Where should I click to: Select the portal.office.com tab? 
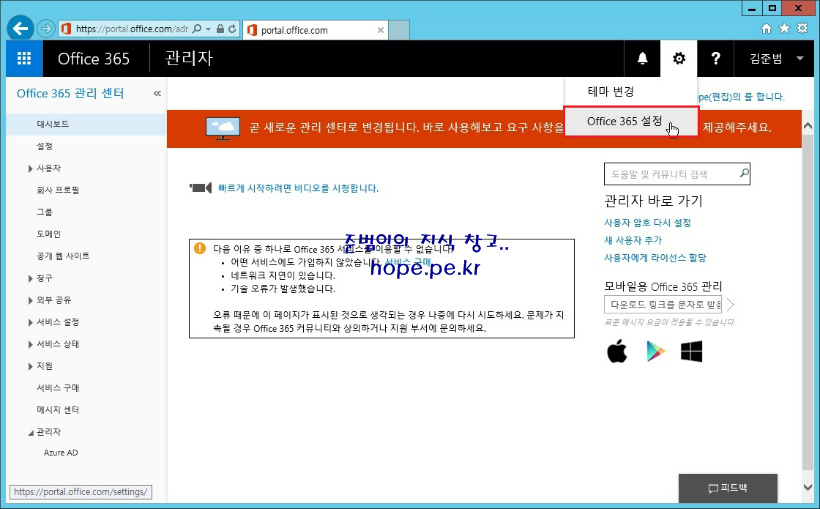point(316,30)
